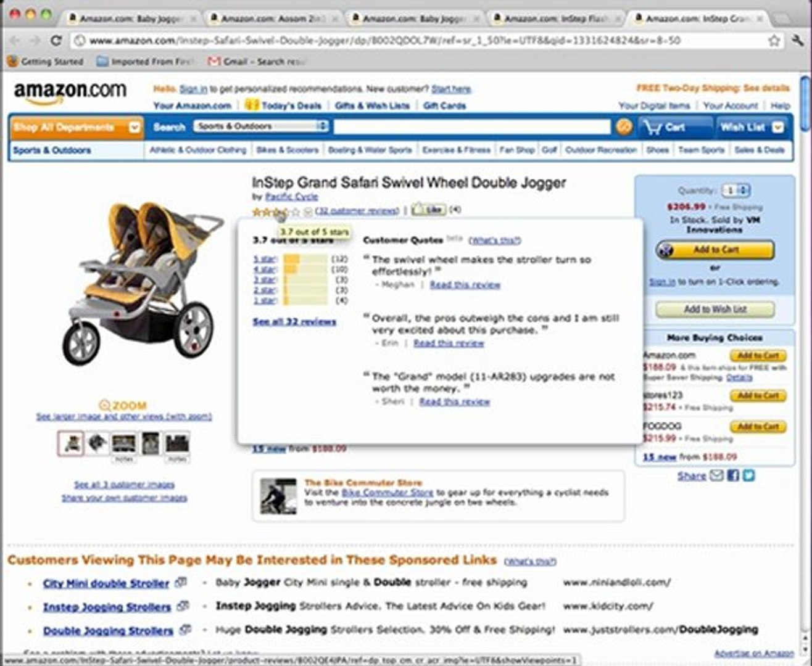
Task: Open the Exercise & Fitness category
Action: [457, 150]
